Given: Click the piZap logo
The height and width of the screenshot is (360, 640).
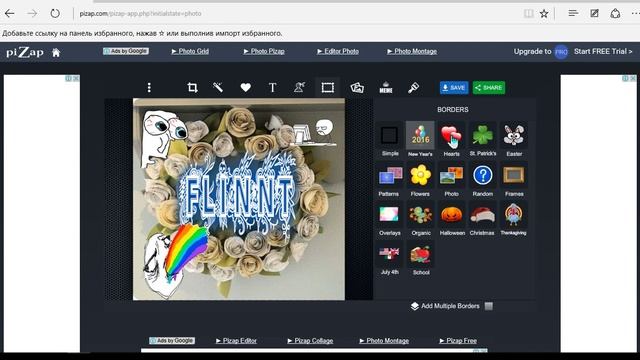Looking at the screenshot, I should (25, 52).
